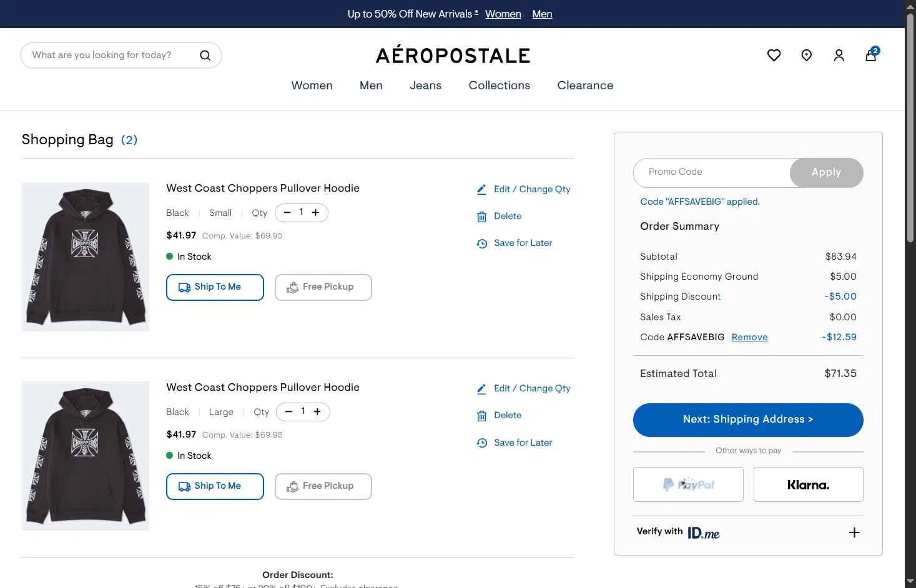
Task: Pay with the Klarna button
Action: 808,484
